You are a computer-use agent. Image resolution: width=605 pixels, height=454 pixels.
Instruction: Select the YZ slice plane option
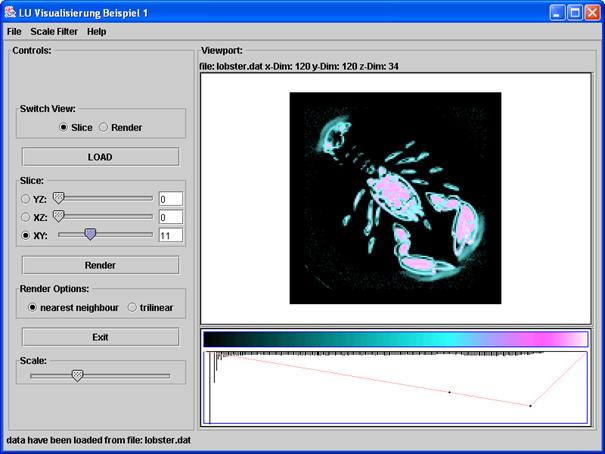point(26,199)
